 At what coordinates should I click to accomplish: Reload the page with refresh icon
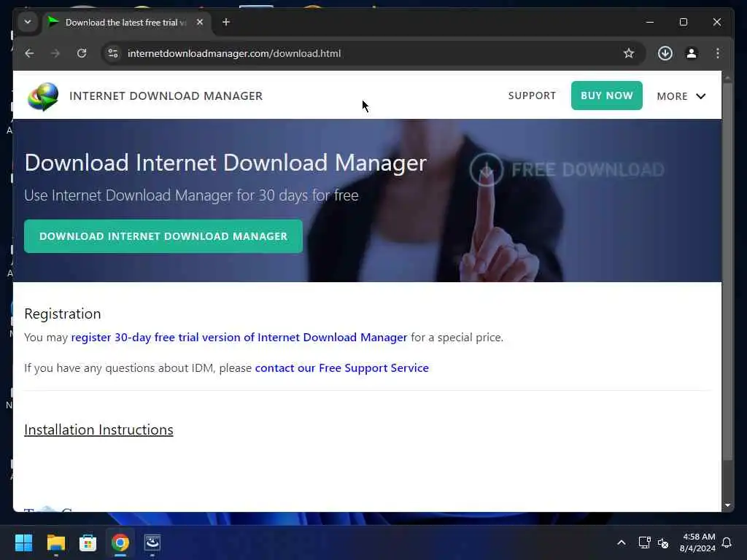click(82, 53)
